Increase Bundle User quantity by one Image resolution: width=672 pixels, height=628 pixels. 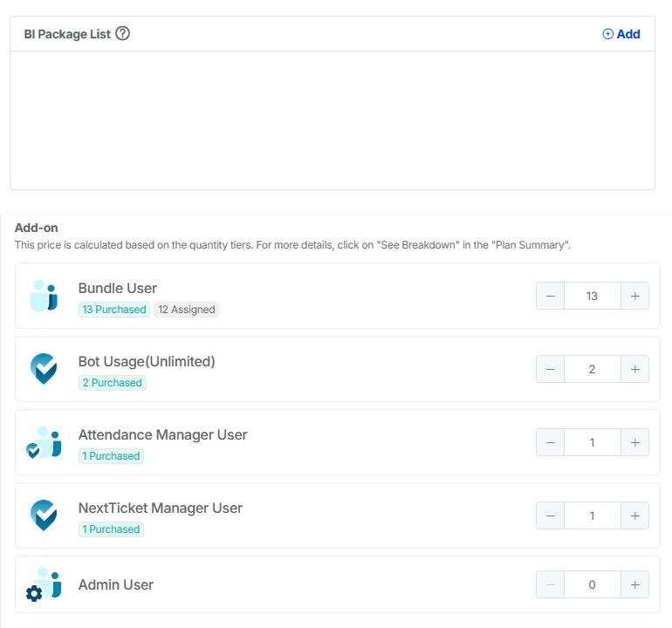coord(634,296)
